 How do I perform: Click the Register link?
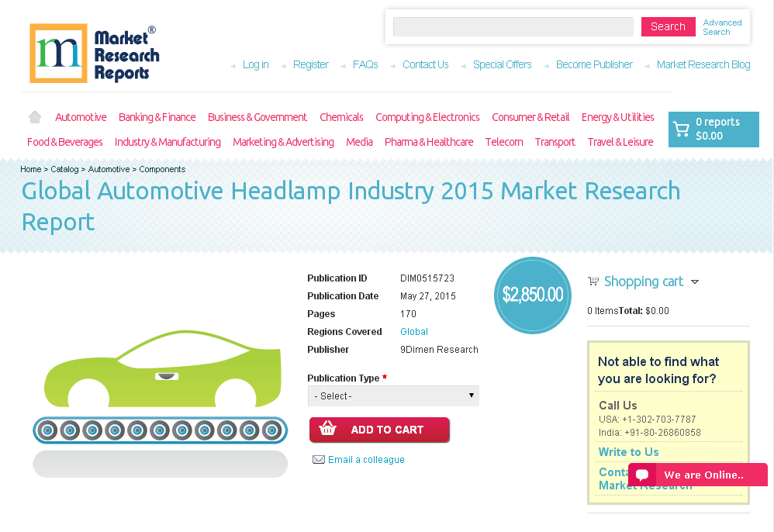tap(310, 64)
